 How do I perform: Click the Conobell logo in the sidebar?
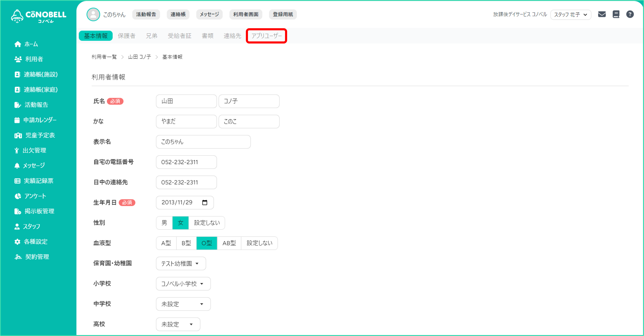pos(38,16)
